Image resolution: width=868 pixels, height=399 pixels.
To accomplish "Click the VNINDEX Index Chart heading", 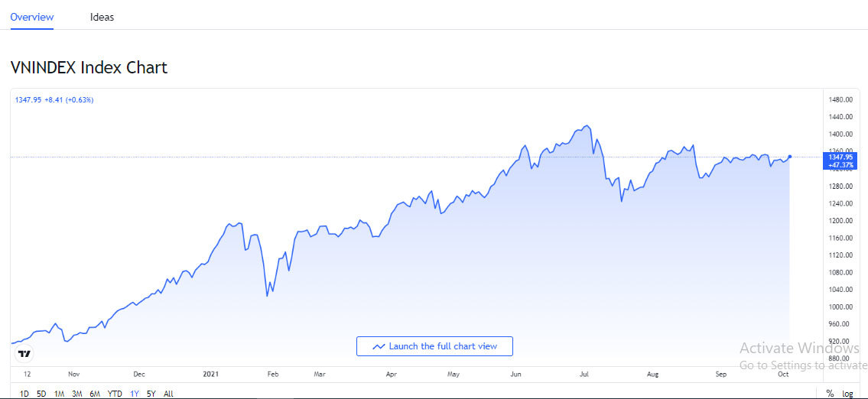I will click(89, 67).
